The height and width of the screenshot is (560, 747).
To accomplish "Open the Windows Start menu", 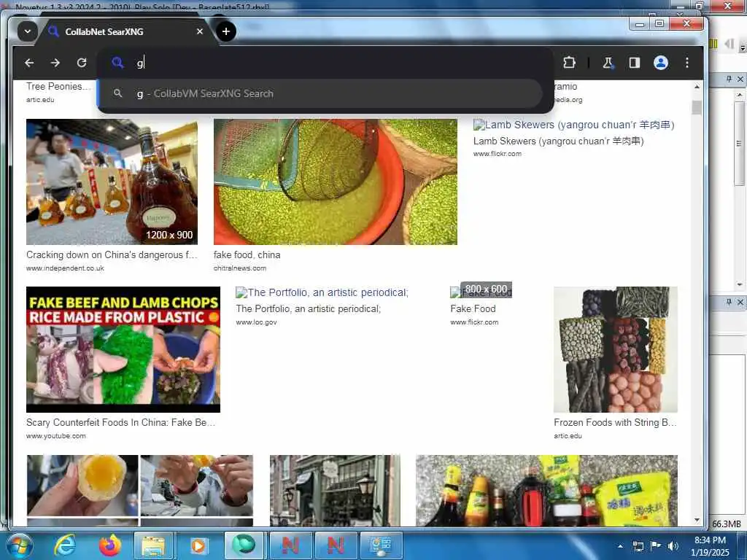I will click(x=19, y=545).
